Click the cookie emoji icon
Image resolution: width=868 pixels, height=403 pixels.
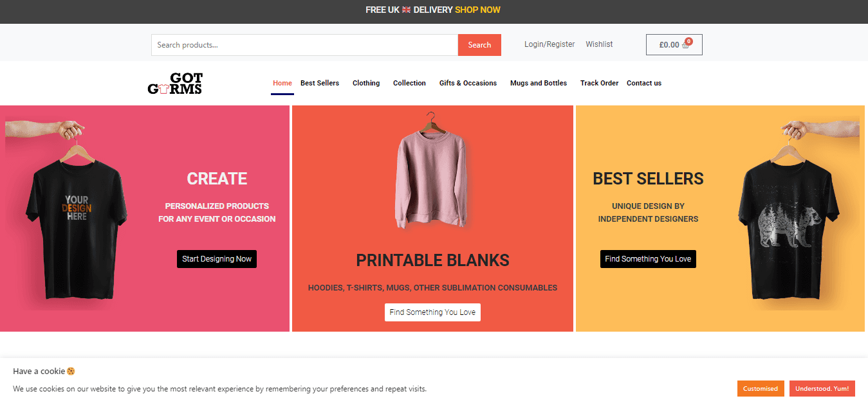coord(71,372)
